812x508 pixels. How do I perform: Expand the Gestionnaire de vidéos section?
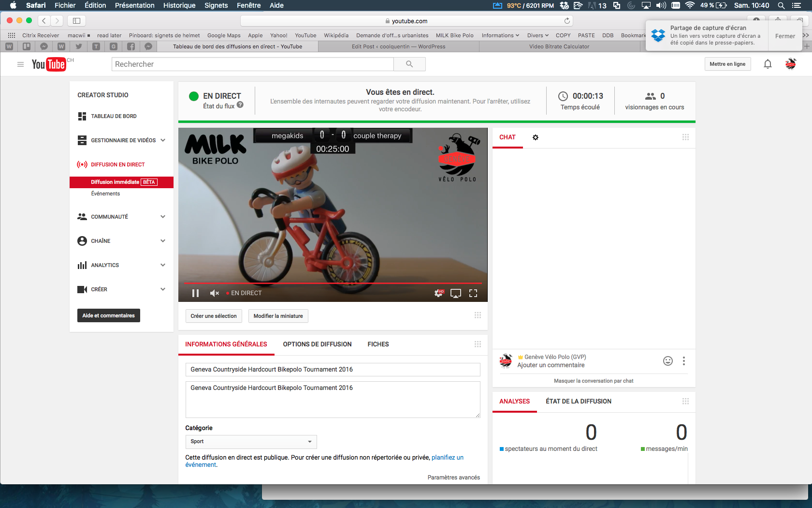pyautogui.click(x=163, y=140)
